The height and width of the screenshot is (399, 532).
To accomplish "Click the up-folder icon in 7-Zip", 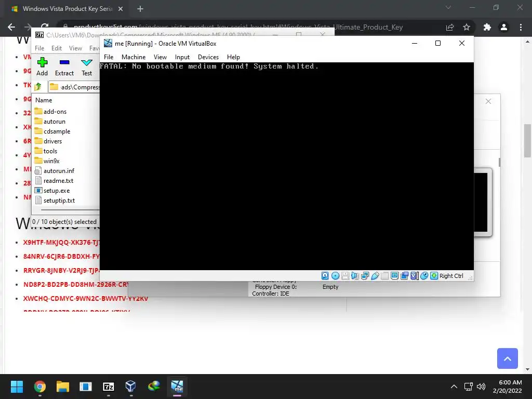I will [x=38, y=87].
